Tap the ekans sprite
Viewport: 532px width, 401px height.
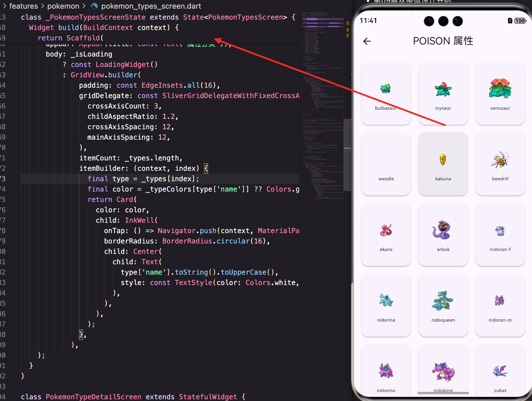coord(386,230)
